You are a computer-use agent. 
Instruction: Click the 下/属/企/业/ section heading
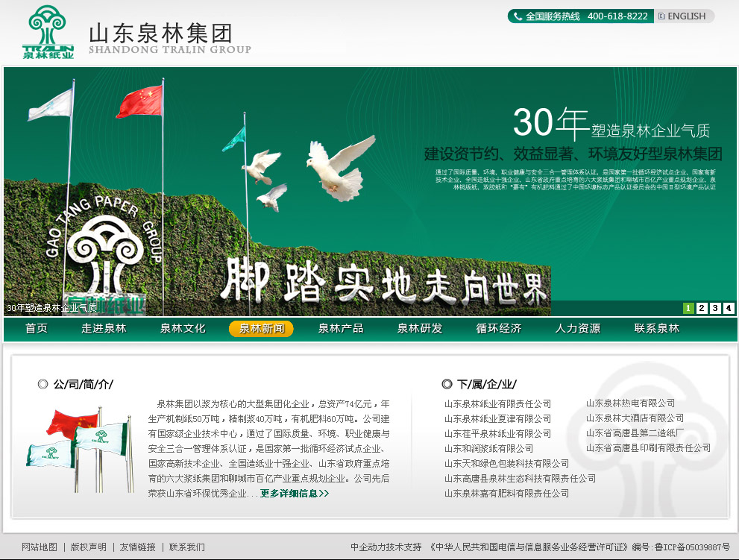487,384
